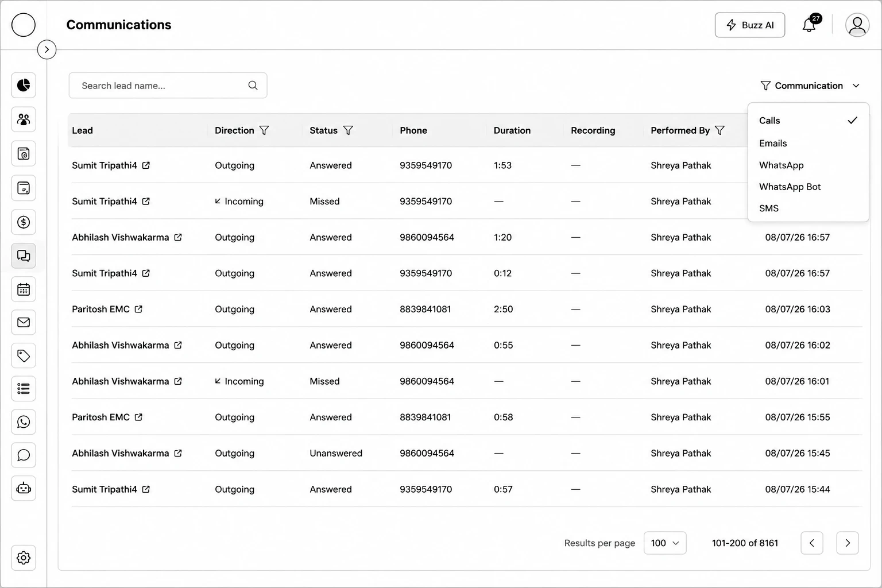Screen dimensions: 882x588
Task: Open the dashboard pie chart icon
Action: [x=24, y=85]
